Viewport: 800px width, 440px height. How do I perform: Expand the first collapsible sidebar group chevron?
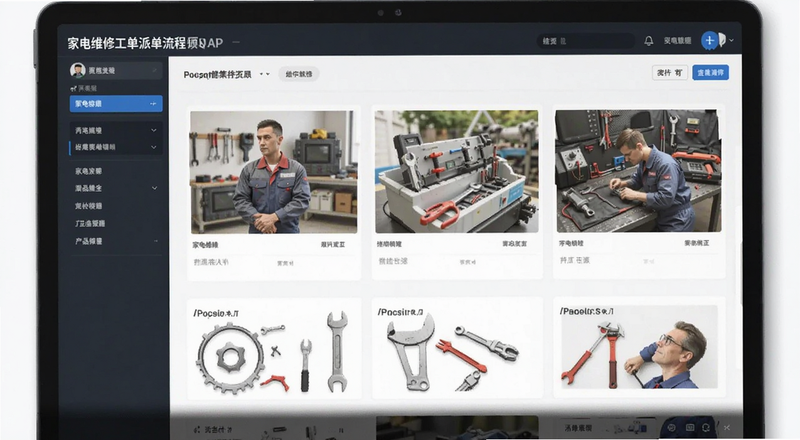tap(154, 131)
